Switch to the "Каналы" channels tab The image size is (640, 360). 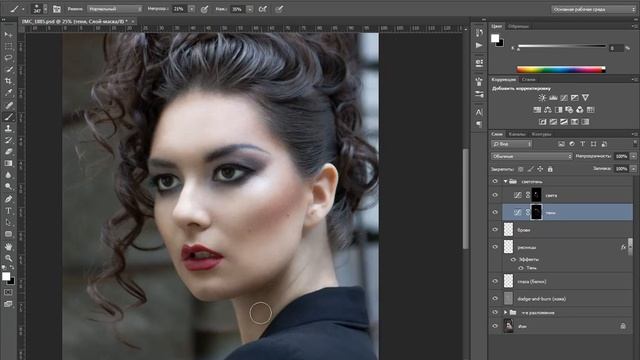point(517,134)
